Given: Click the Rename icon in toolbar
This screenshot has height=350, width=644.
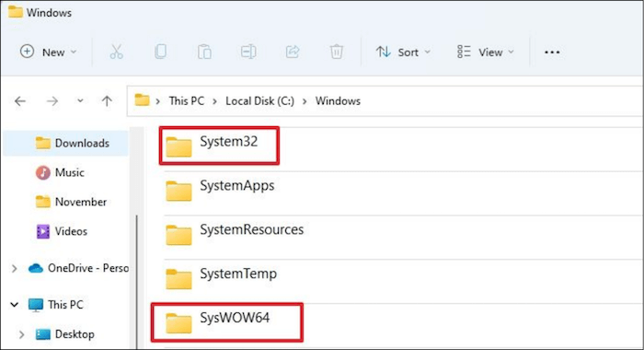Looking at the screenshot, I should click(248, 52).
